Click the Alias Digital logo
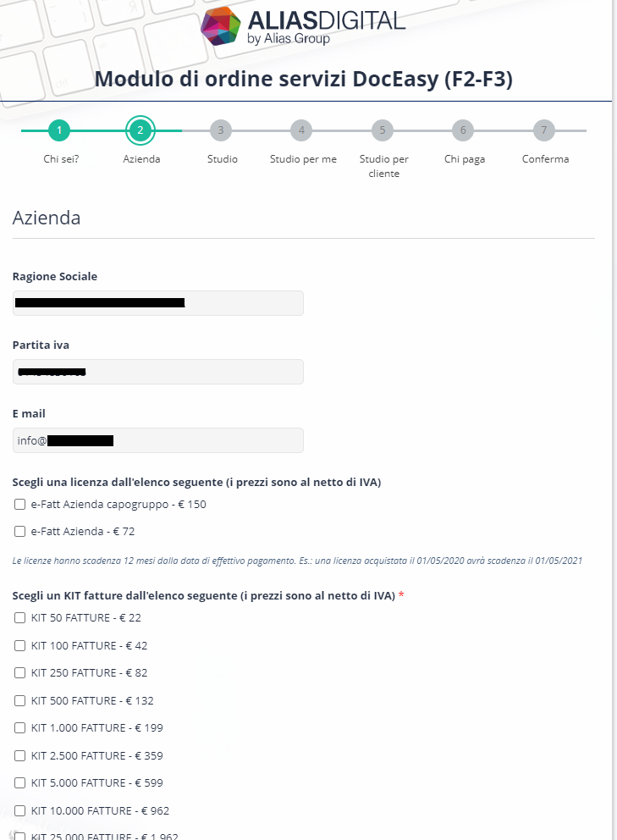The height and width of the screenshot is (840, 617). [x=303, y=26]
